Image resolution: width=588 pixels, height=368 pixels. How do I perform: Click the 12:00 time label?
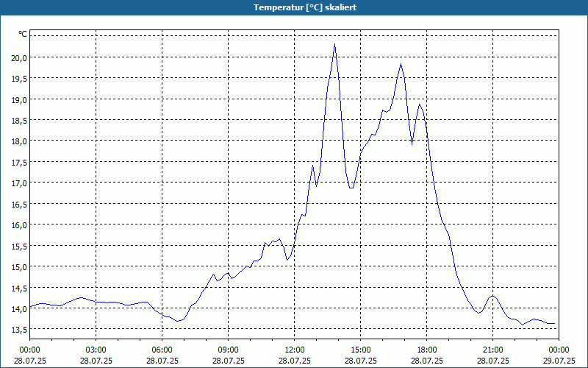(x=295, y=350)
